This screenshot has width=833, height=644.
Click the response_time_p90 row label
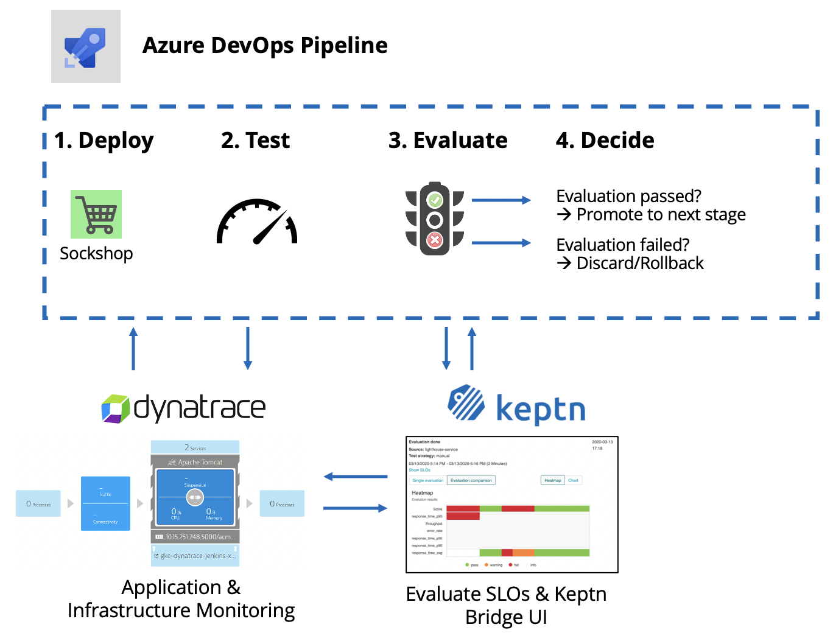tap(427, 545)
